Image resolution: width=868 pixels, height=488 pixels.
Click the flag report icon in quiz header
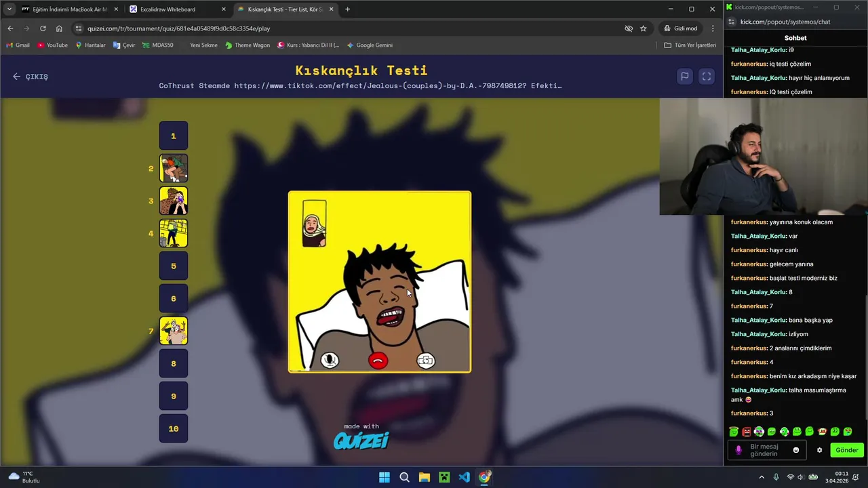click(685, 77)
